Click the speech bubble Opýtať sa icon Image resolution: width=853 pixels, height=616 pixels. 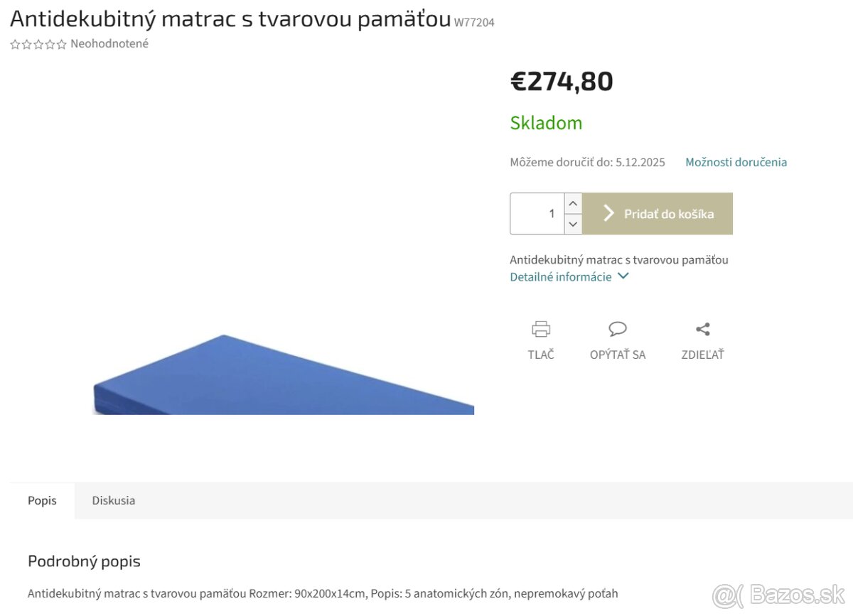pyautogui.click(x=618, y=329)
